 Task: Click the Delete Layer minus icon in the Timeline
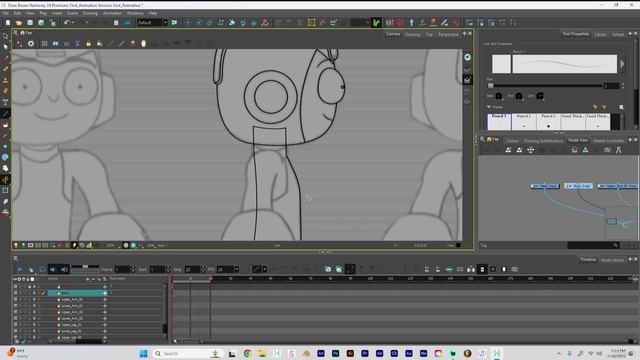[93, 279]
